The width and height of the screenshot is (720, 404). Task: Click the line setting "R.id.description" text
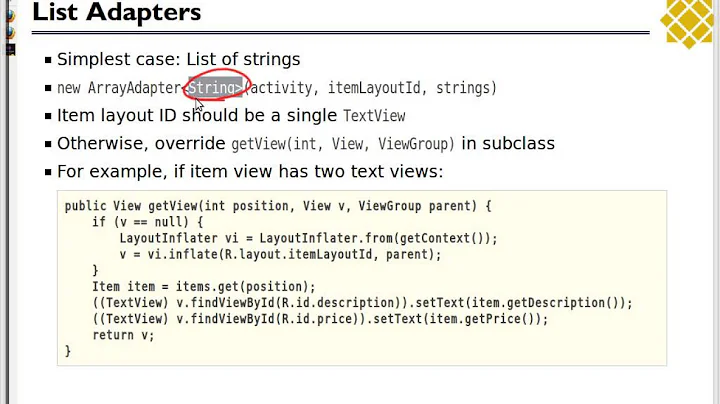click(x=349, y=302)
